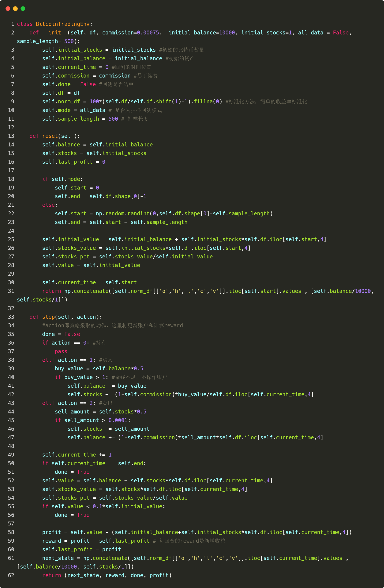Click self.current_time += 1 on line 49
Image resolution: width=384 pixels, height=588 pixels.
pyautogui.click(x=77, y=455)
